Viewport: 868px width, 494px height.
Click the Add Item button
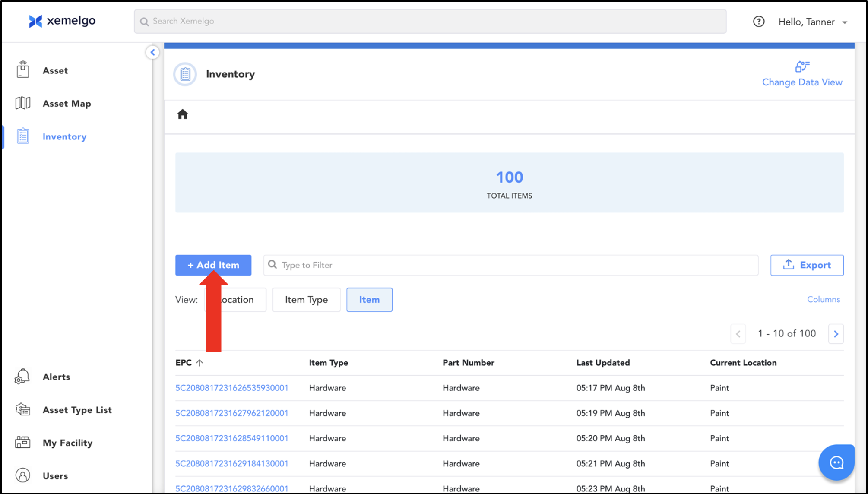(x=213, y=265)
